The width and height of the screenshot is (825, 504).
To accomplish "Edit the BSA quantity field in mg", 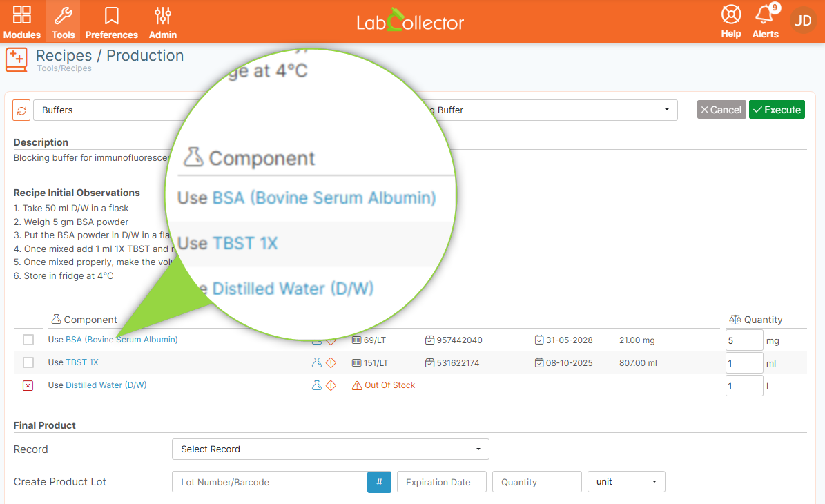I will coord(744,340).
